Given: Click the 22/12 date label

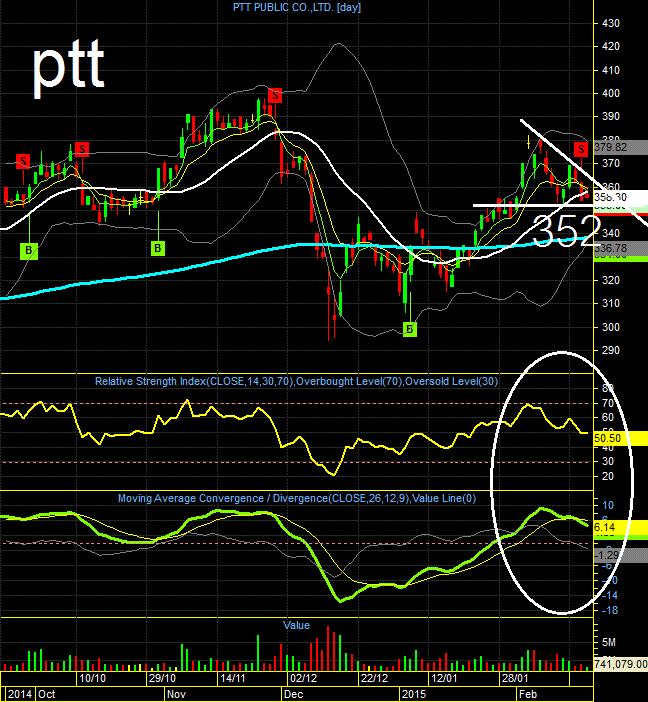Looking at the screenshot, I should point(374,678).
